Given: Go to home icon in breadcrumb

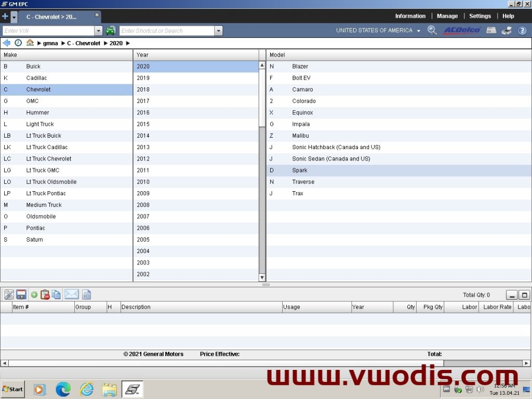Looking at the screenshot, I should tap(30, 43).
